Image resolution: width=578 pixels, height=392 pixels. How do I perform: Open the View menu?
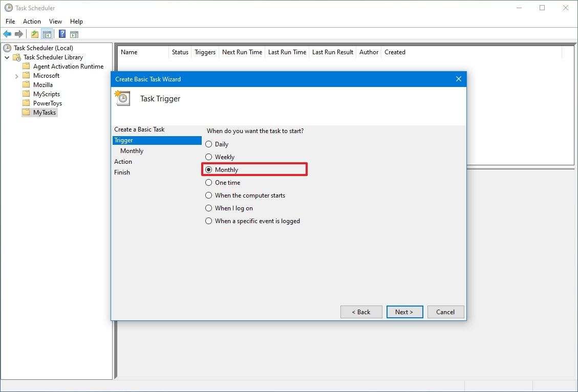[55, 21]
